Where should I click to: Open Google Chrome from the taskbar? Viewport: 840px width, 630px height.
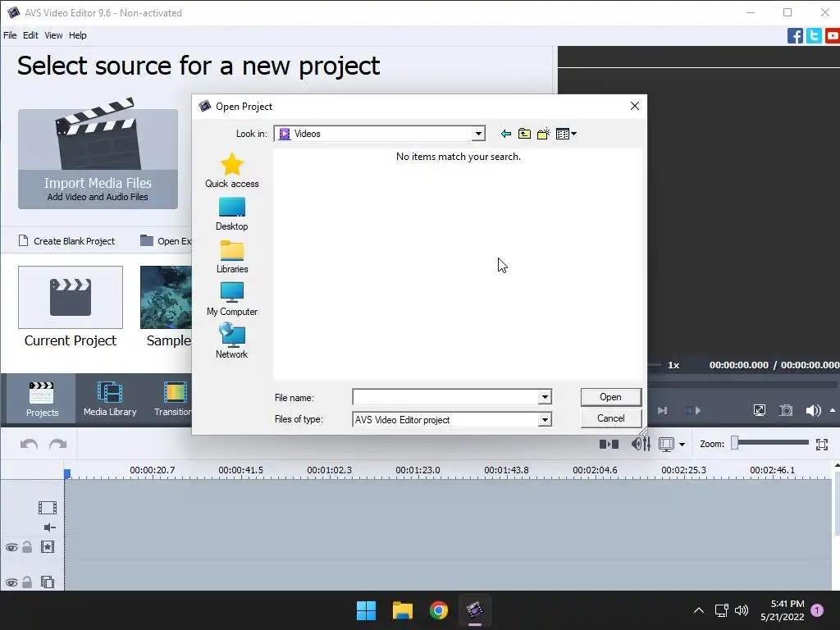pos(439,610)
